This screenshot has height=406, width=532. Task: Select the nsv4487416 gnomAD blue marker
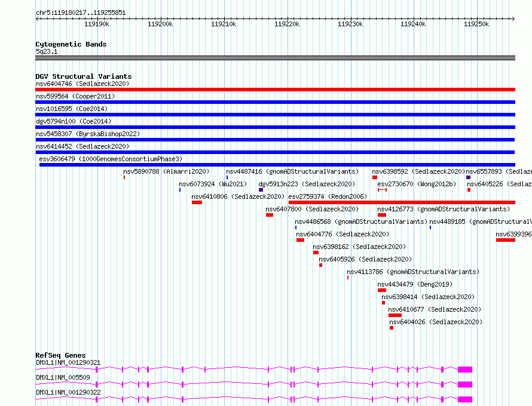pyautogui.click(x=227, y=177)
